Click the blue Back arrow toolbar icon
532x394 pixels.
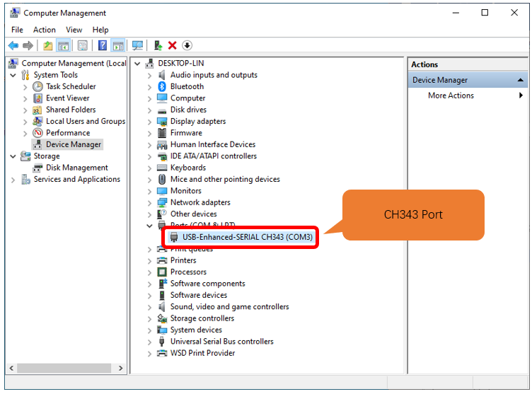coord(13,45)
